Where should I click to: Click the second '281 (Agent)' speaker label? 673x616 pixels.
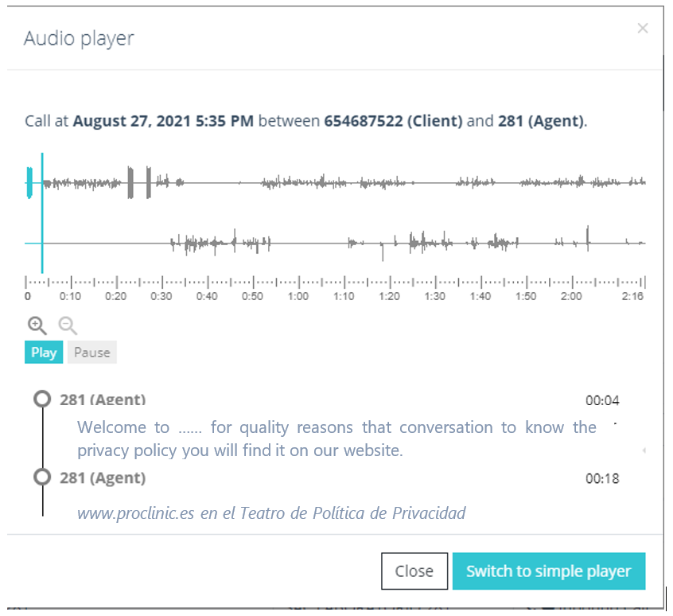coord(103,478)
